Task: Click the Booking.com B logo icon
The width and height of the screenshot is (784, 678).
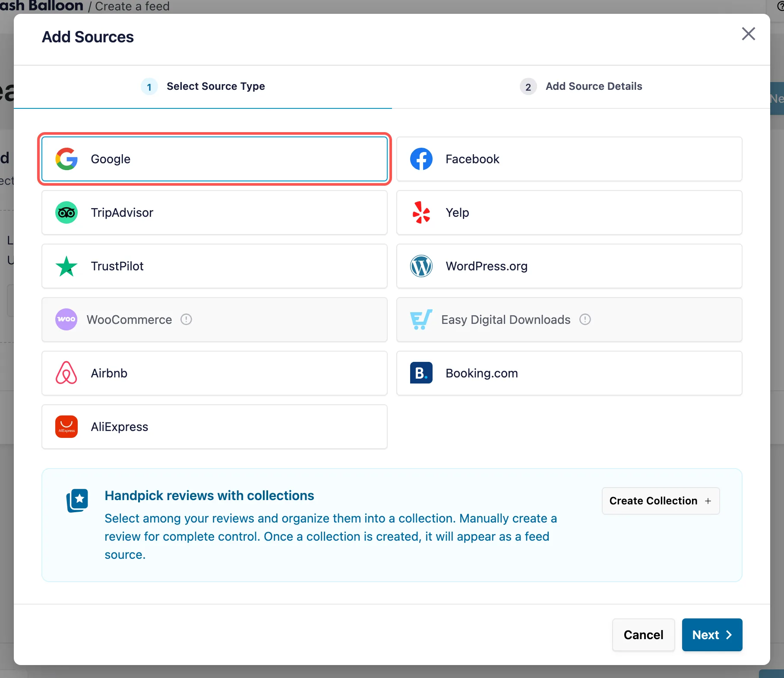Action: (x=421, y=373)
